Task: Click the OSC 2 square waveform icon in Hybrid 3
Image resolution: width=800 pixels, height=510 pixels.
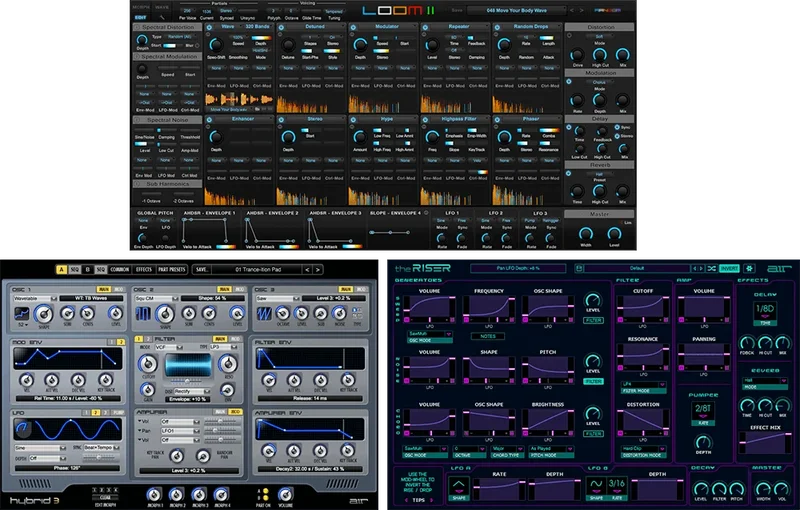Action: click(143, 314)
